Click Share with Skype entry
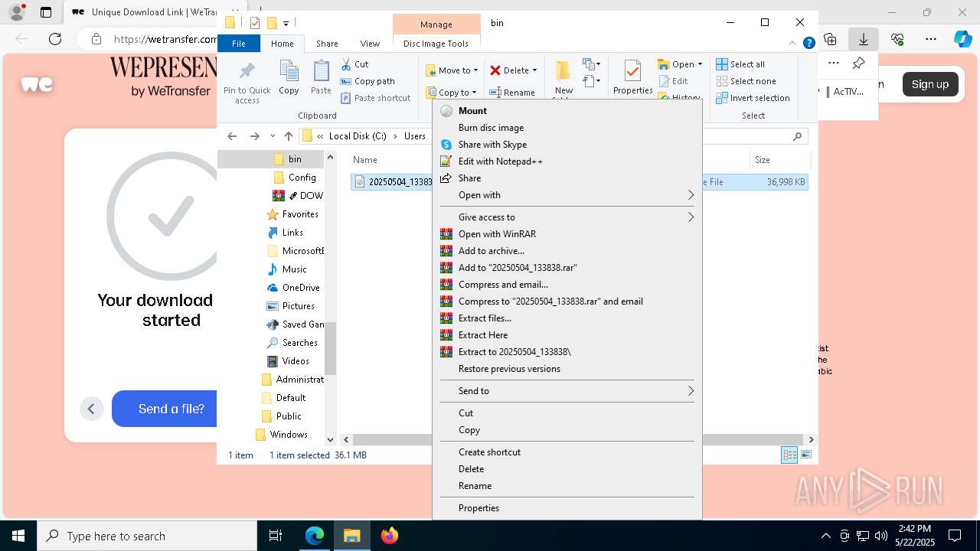Image resolution: width=980 pixels, height=551 pixels. (x=567, y=145)
